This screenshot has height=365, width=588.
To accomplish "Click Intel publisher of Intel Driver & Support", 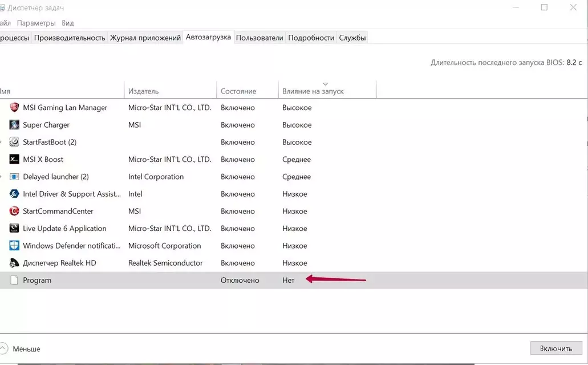I will [x=135, y=194].
